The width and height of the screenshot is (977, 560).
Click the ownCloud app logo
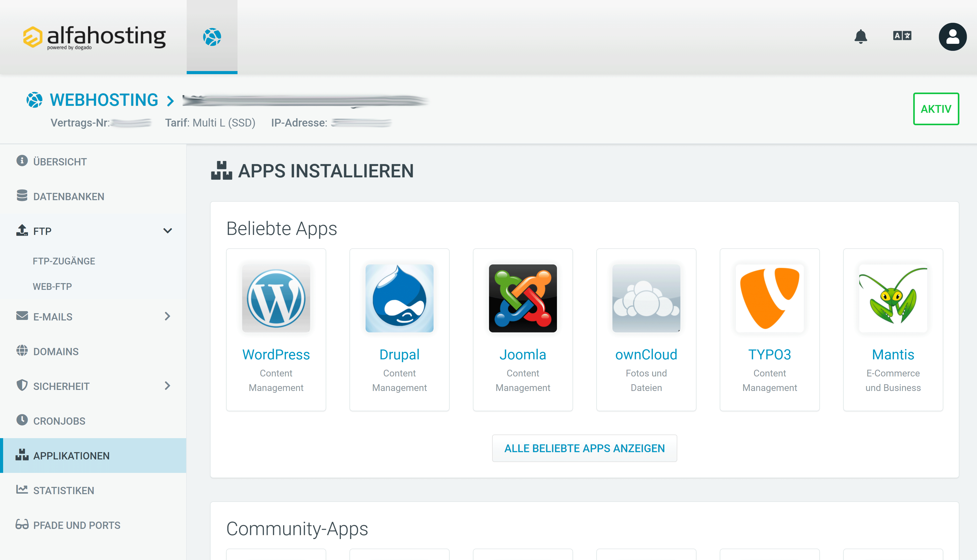click(x=646, y=298)
